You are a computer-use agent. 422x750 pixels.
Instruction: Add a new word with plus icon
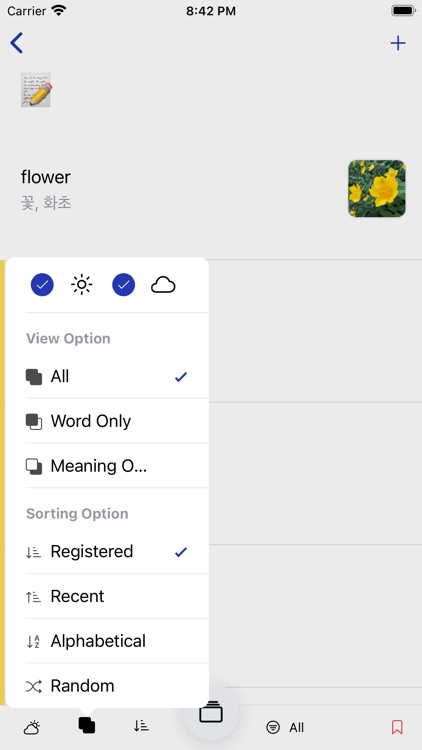[x=398, y=44]
